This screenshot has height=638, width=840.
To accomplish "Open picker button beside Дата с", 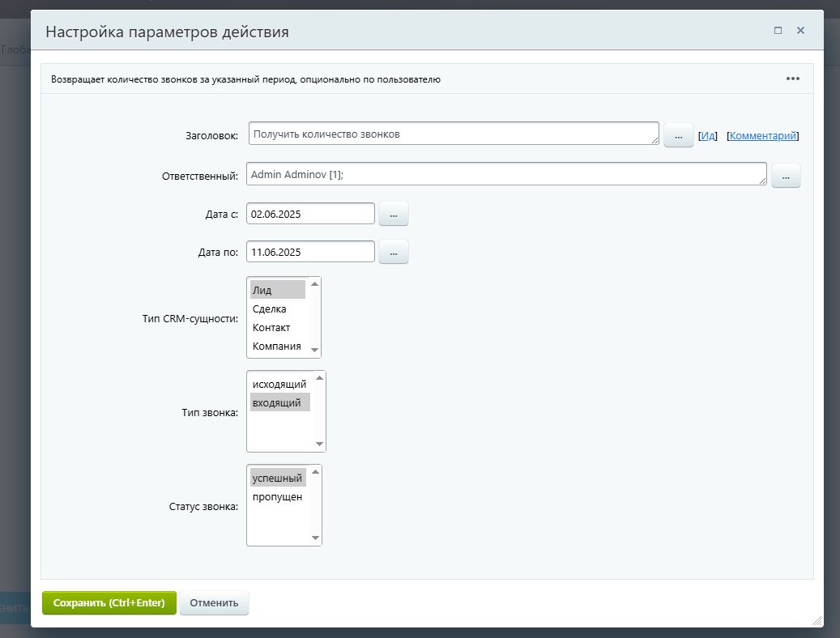I will coord(394,215).
